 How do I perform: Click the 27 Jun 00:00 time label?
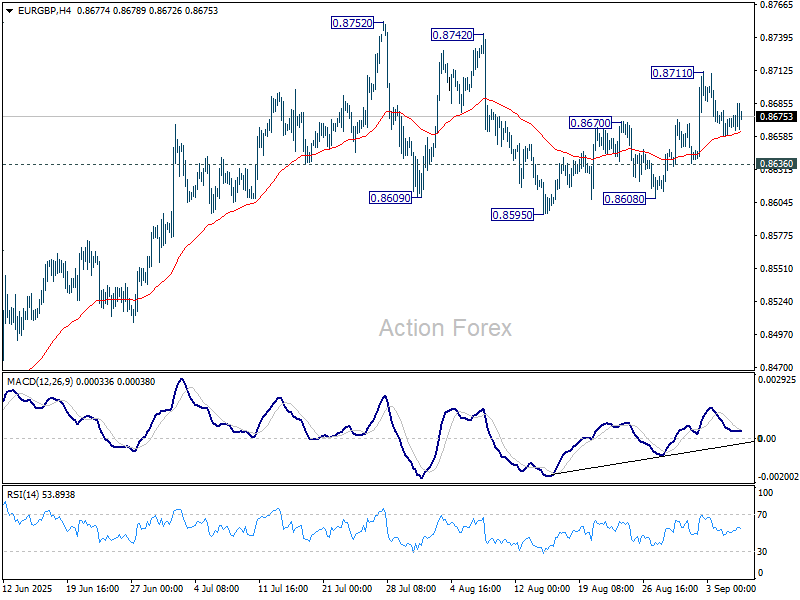pos(157,588)
